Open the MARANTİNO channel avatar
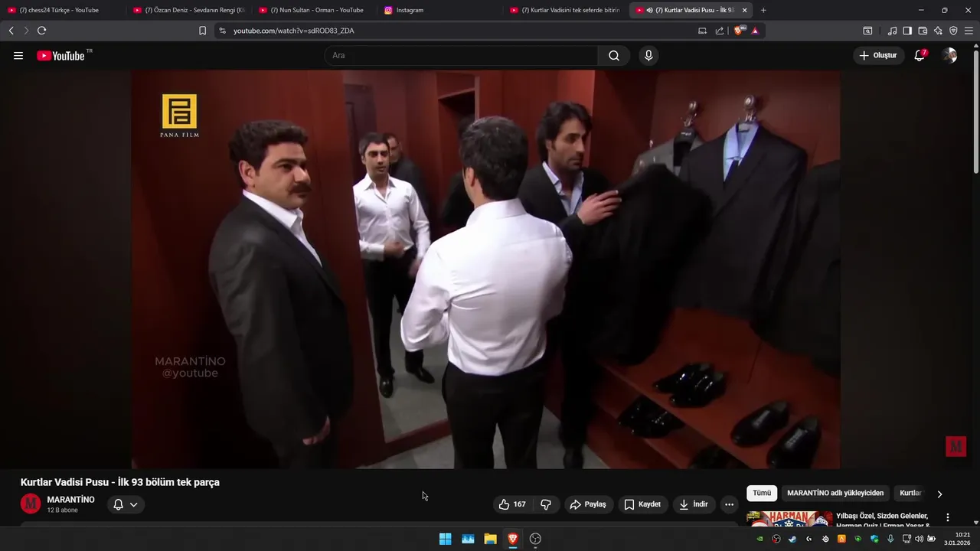The width and height of the screenshot is (980, 551). [31, 504]
